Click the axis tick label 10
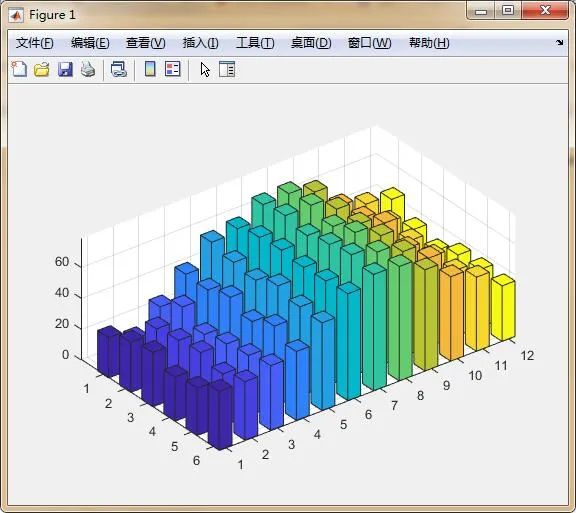 [x=475, y=376]
